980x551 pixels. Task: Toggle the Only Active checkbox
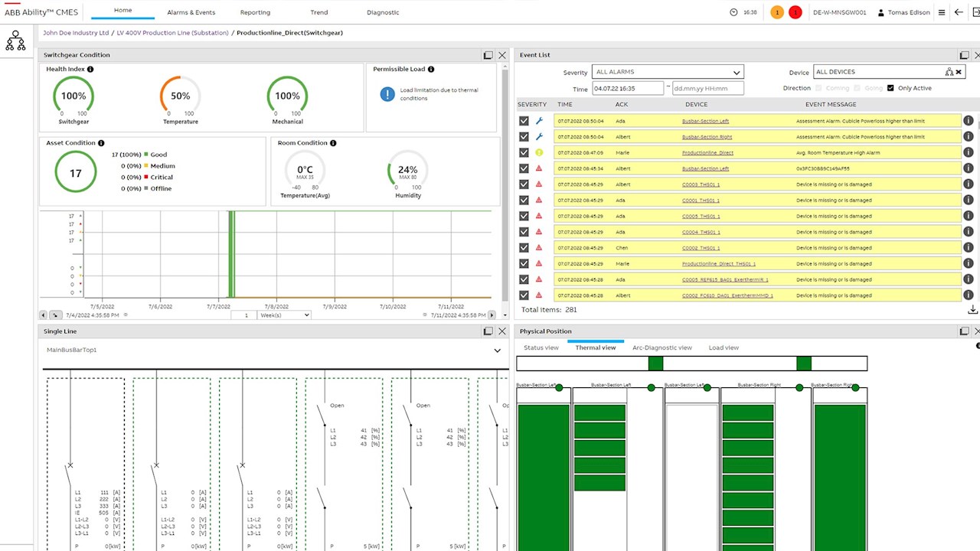tap(890, 88)
